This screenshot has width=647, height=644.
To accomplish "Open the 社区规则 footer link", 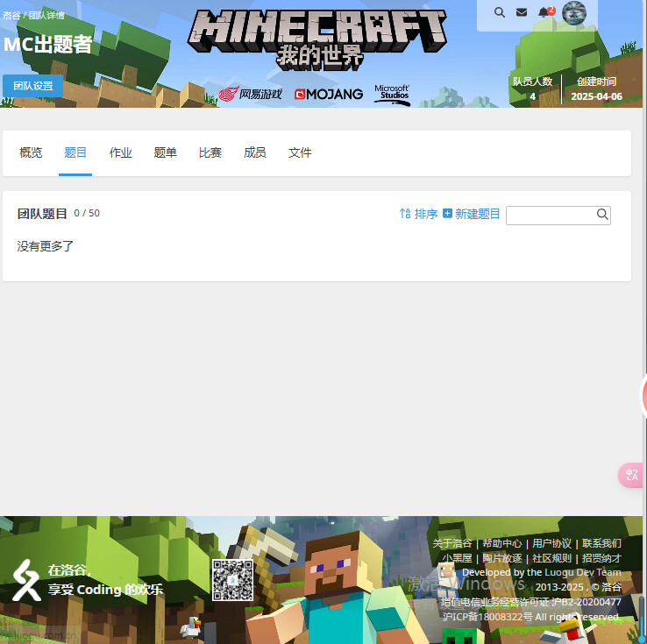I will [551, 558].
